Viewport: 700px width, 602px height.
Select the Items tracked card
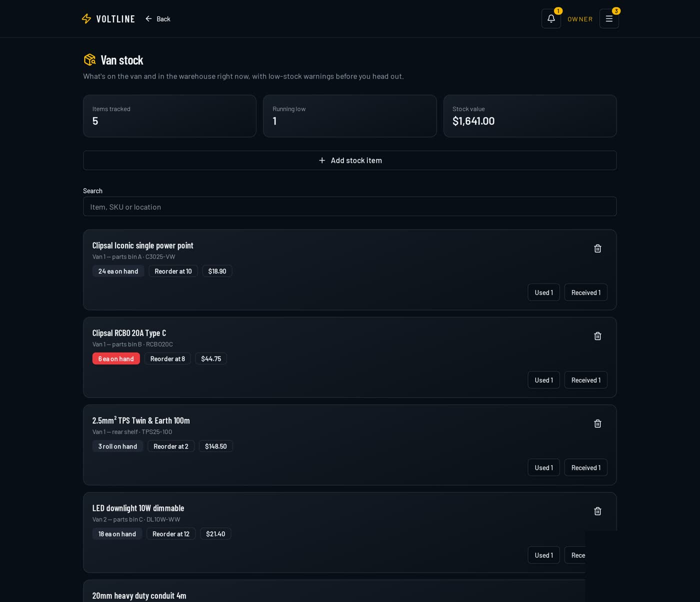coord(169,116)
